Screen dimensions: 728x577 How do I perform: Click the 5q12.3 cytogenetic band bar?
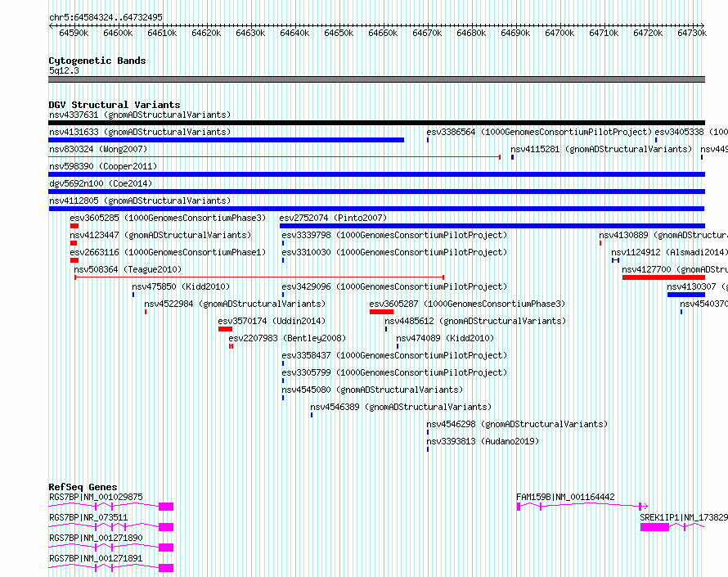[x=376, y=79]
